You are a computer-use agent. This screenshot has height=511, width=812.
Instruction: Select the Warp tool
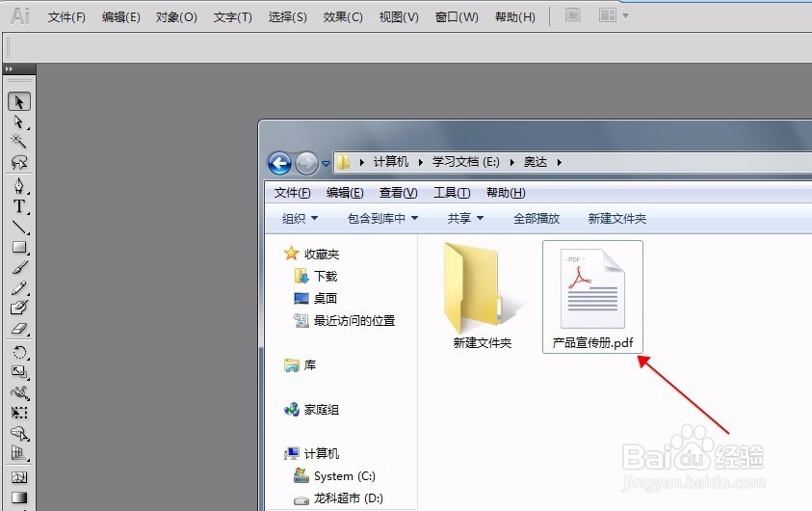[19, 392]
